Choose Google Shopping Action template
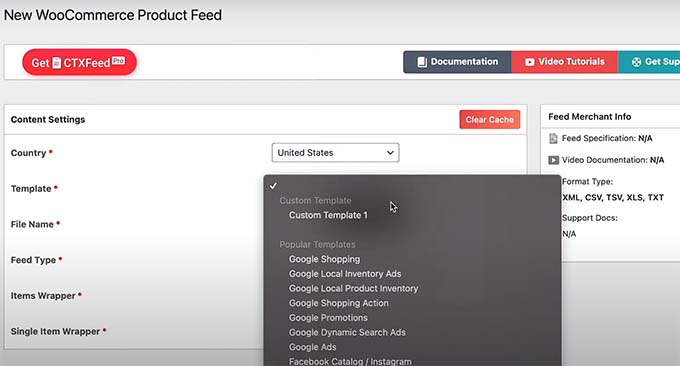The height and width of the screenshot is (366, 680). [x=339, y=304]
